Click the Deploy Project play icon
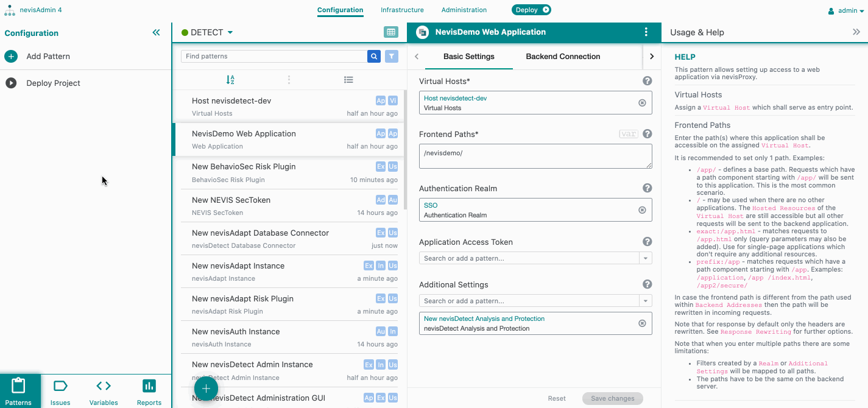 (x=11, y=83)
